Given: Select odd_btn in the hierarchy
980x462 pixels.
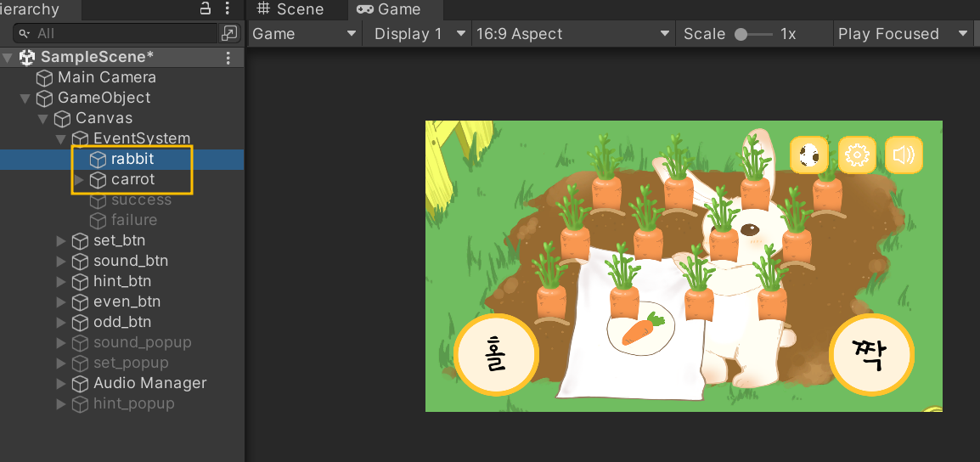Looking at the screenshot, I should (x=122, y=322).
